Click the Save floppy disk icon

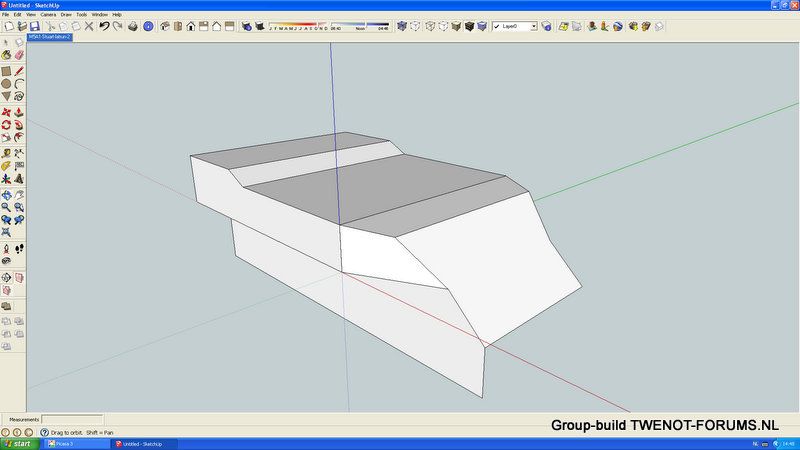[35, 26]
